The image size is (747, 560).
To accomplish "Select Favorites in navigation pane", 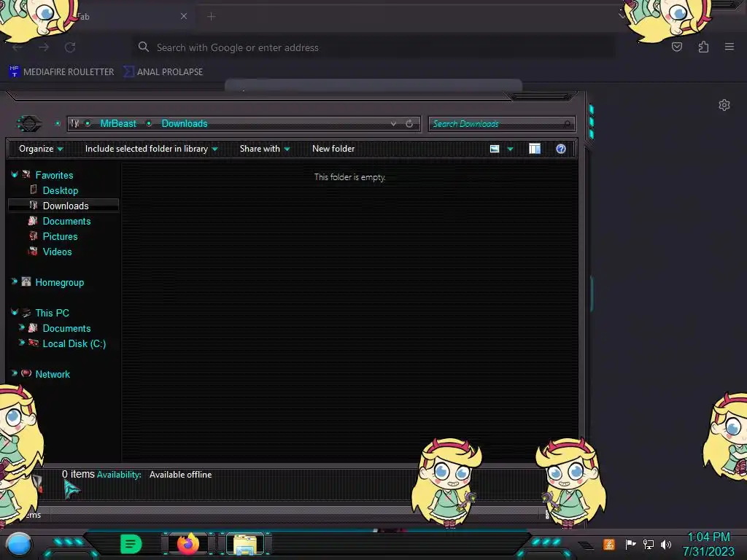I will click(54, 175).
